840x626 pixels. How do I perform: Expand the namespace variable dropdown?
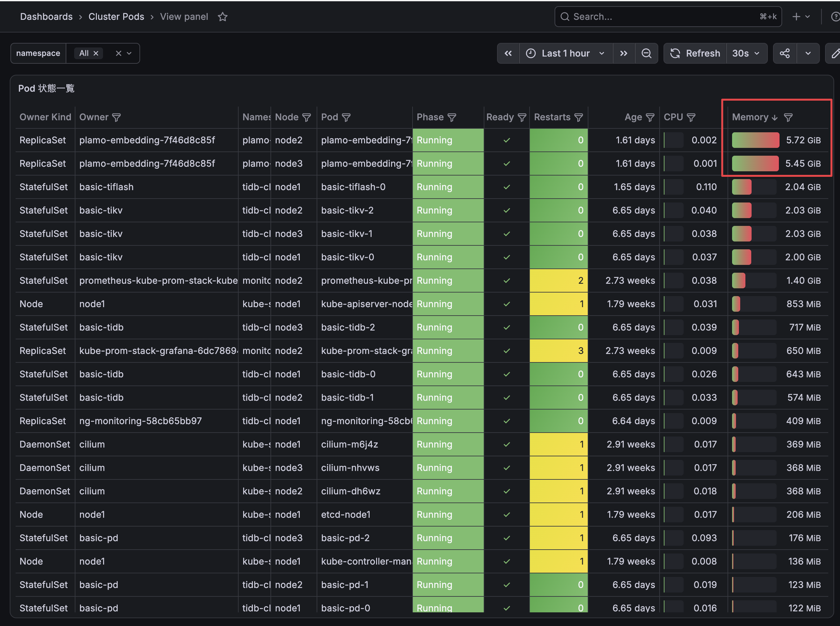click(129, 53)
